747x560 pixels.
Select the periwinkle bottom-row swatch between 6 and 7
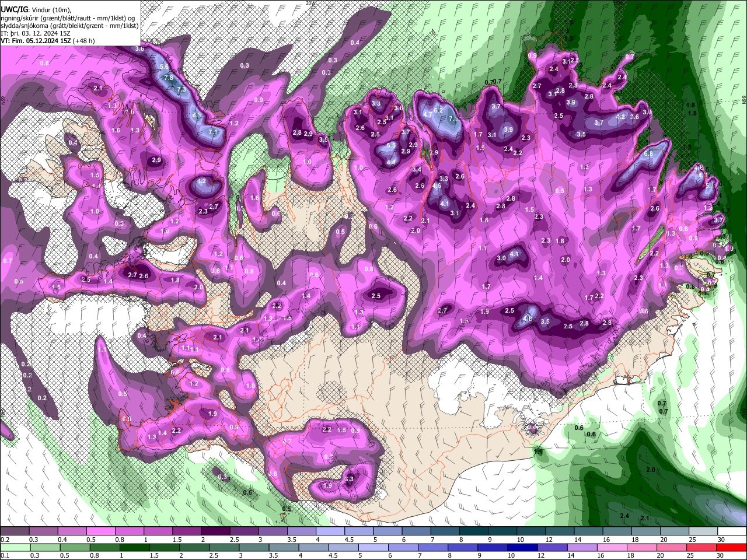(402, 547)
